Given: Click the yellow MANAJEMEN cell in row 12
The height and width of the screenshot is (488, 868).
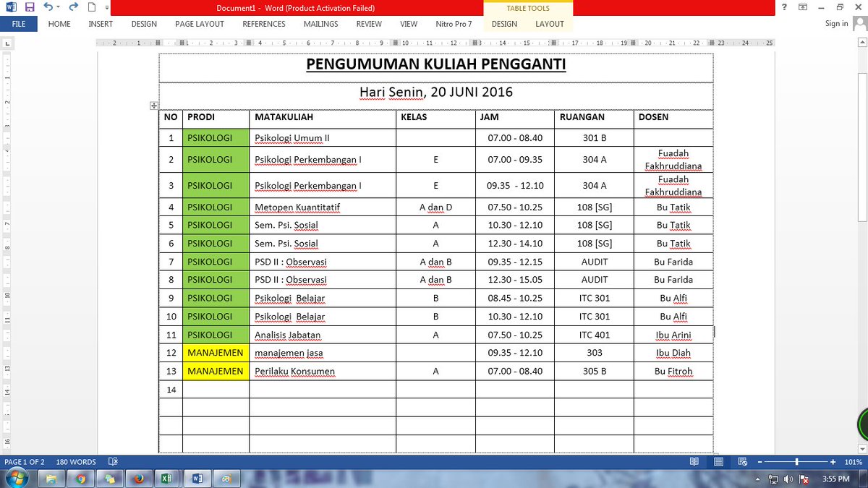Looking at the screenshot, I should (216, 353).
